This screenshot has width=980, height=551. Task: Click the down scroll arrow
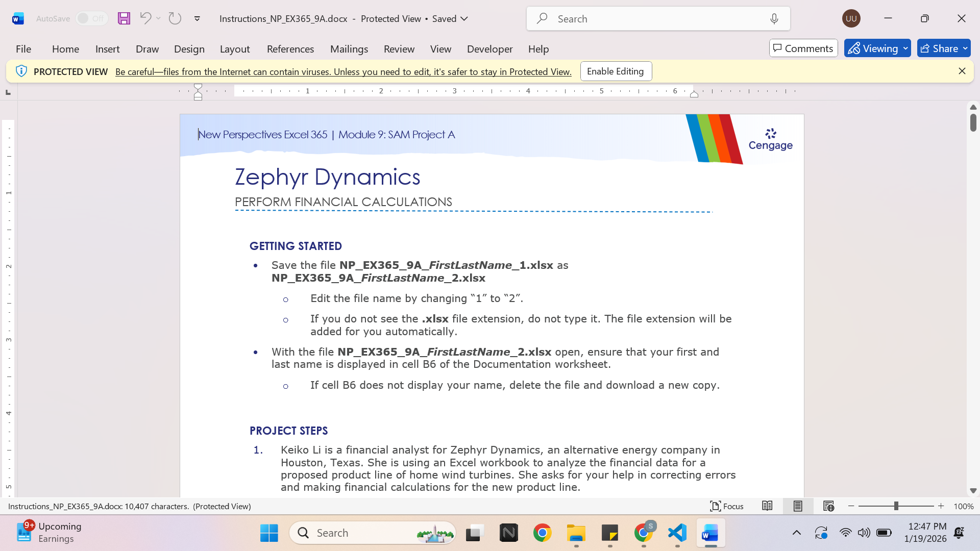(973, 491)
